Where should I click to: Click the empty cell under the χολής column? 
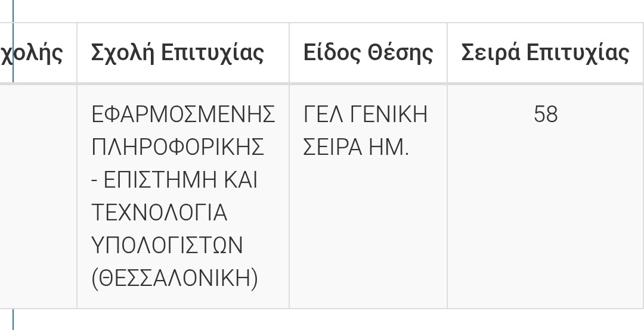coord(38,197)
